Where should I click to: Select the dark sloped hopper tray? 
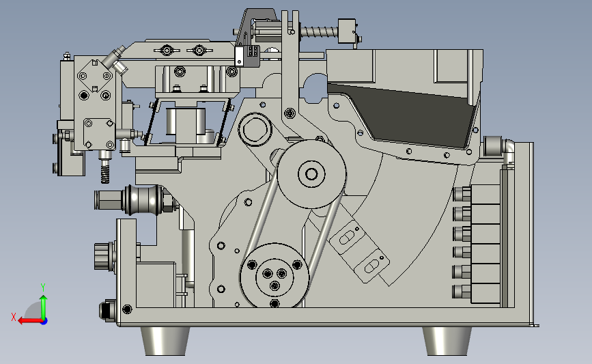401,115
